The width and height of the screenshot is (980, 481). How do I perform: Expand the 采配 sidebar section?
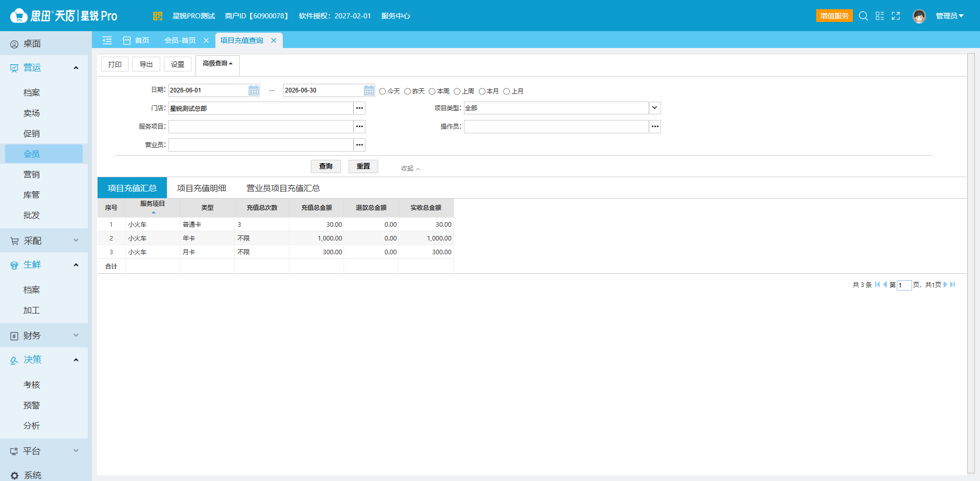(x=44, y=240)
